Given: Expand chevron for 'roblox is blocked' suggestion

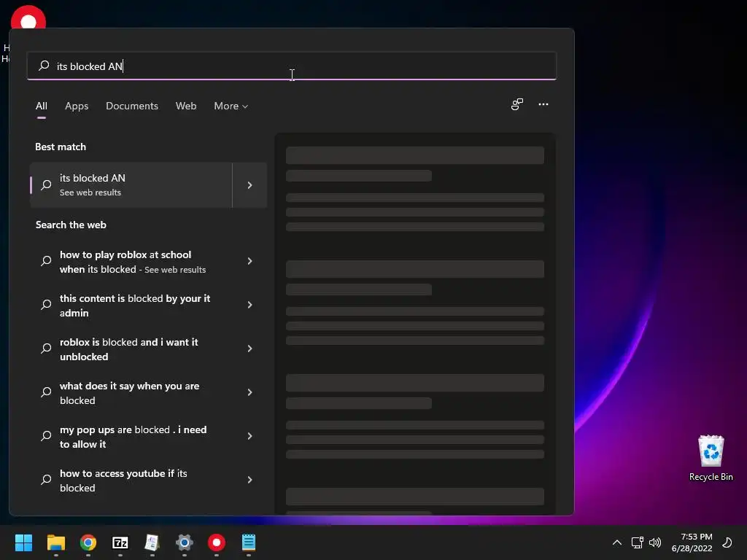Looking at the screenshot, I should [x=249, y=349].
